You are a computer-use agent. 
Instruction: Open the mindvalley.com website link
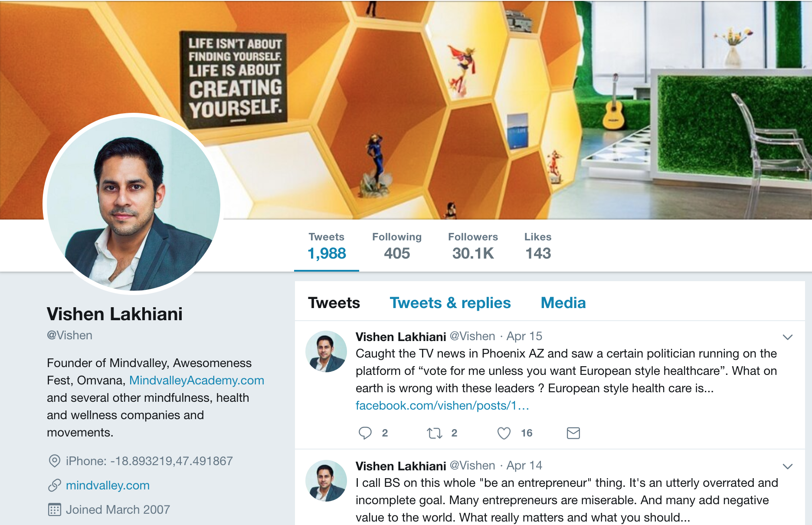tap(108, 486)
